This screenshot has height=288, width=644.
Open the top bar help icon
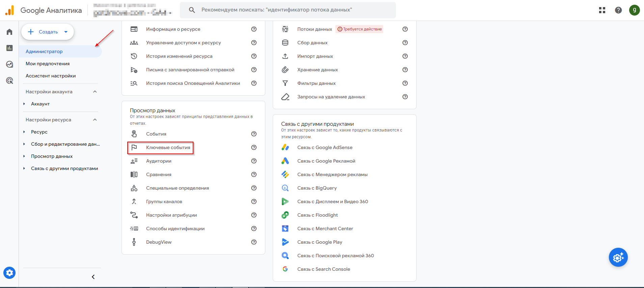(618, 10)
